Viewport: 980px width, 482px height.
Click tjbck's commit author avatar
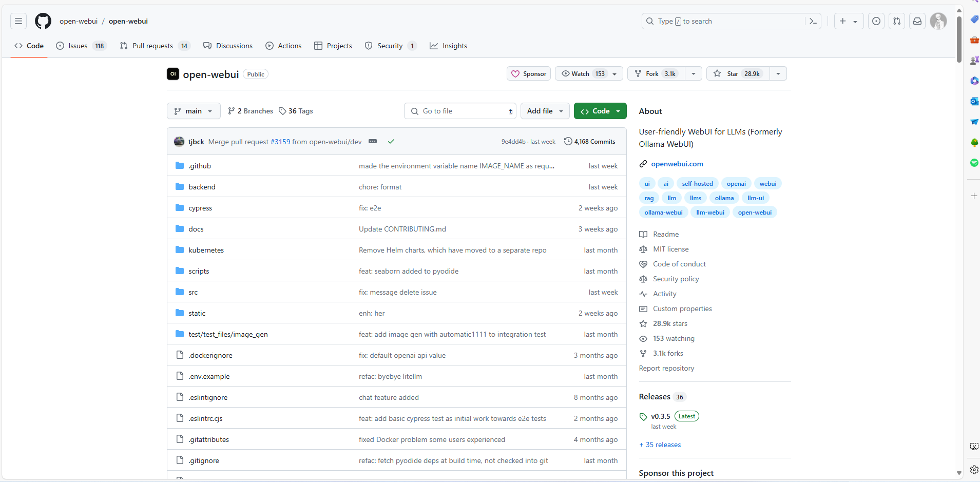click(179, 142)
